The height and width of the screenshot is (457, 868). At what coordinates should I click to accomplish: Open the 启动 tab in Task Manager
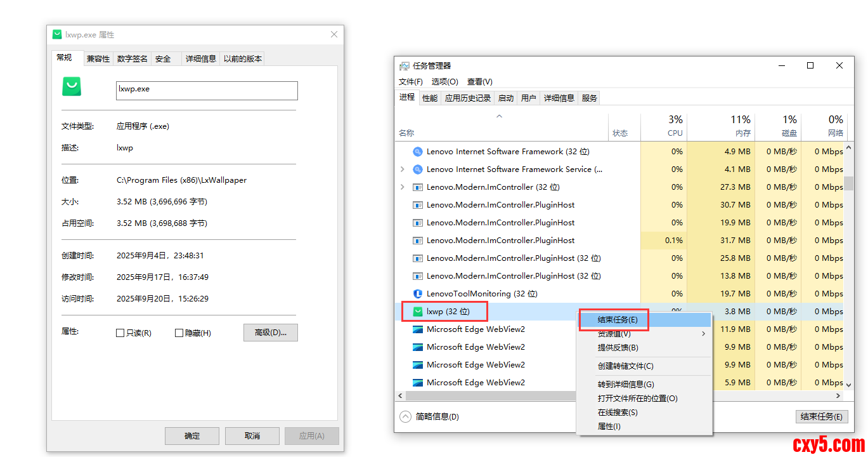pos(506,98)
